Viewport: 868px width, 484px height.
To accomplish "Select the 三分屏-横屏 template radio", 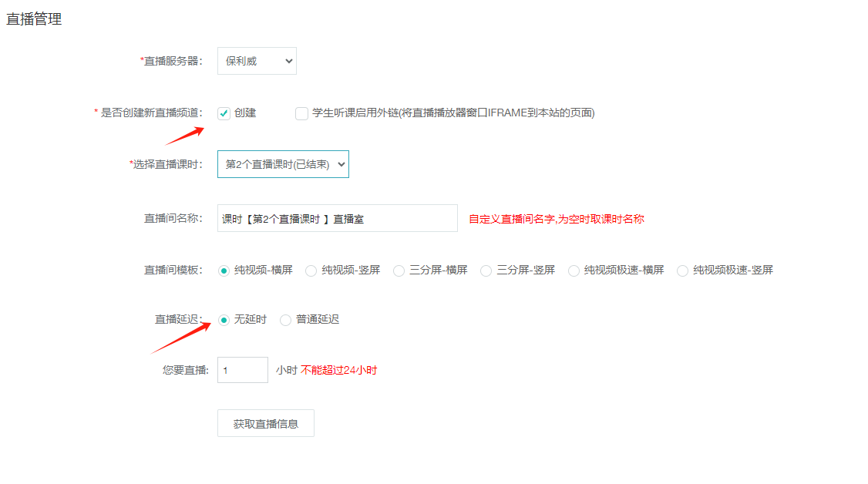I will point(399,271).
